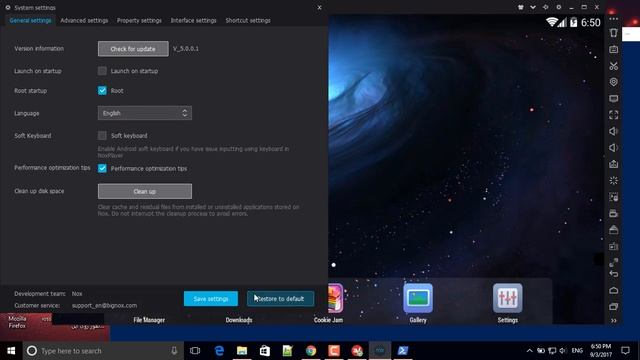640x360 pixels.
Task: Click the Windows Start button
Action: click(x=11, y=351)
